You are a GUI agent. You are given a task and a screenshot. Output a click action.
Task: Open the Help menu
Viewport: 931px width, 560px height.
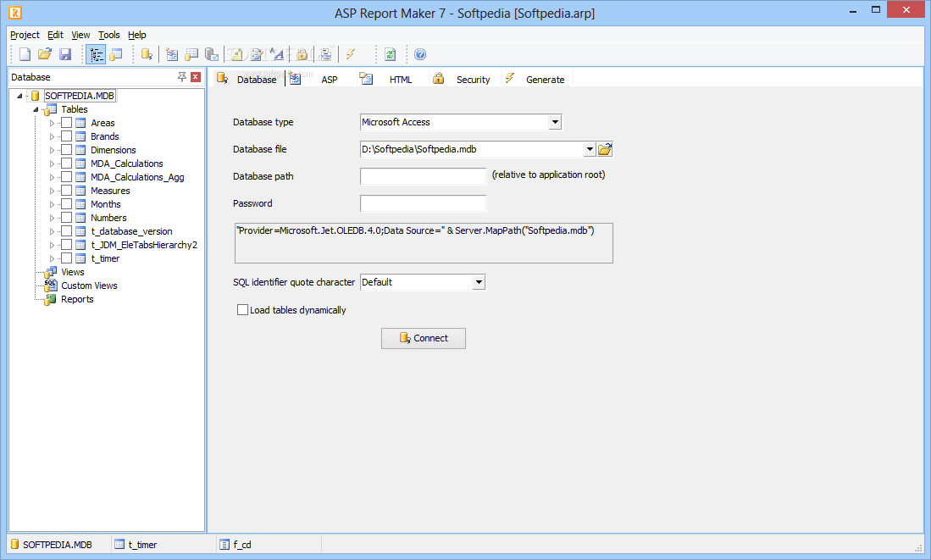pos(137,35)
